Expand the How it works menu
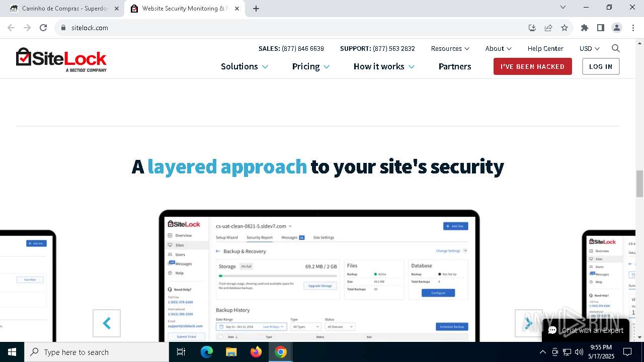The height and width of the screenshot is (362, 644). (x=384, y=66)
